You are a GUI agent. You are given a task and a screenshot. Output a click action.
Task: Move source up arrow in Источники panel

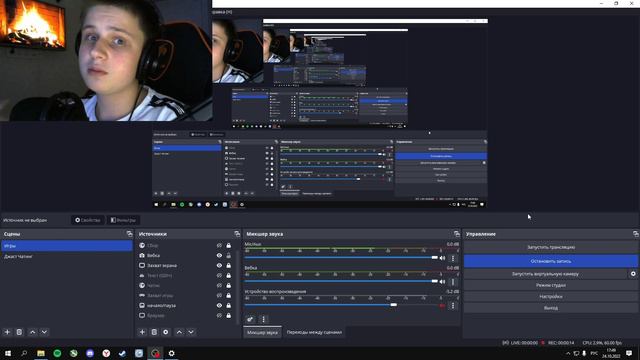tap(179, 332)
